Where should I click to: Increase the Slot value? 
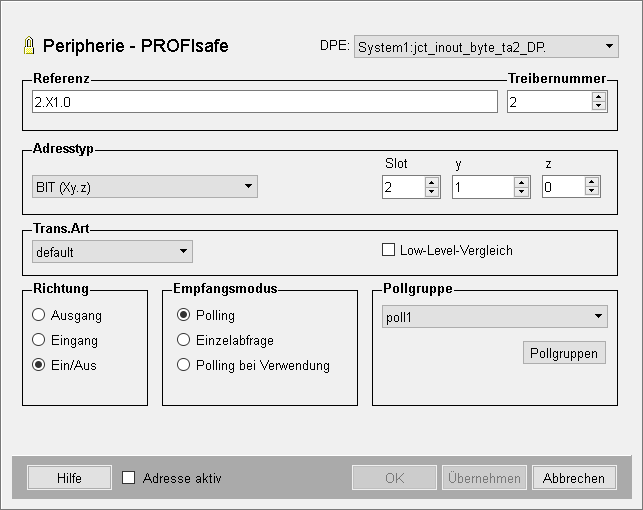pos(431,182)
